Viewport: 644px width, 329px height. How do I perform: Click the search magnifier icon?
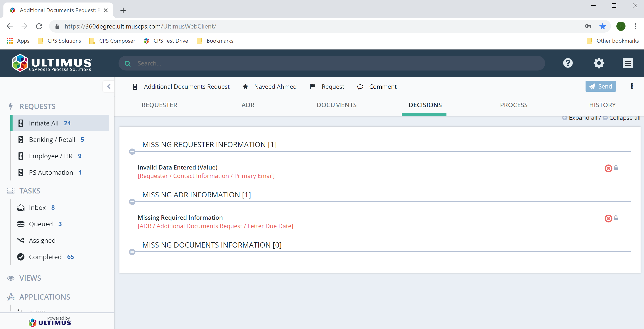(x=127, y=63)
